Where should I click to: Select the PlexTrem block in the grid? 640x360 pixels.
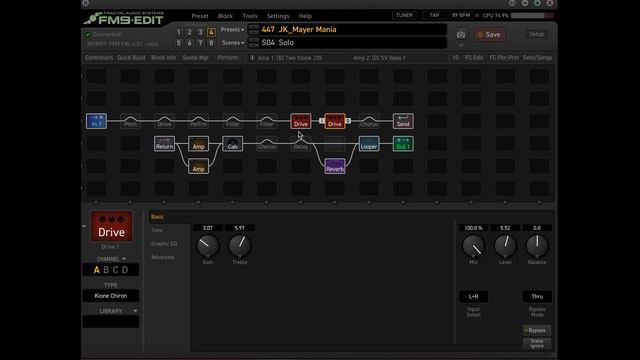(x=198, y=121)
